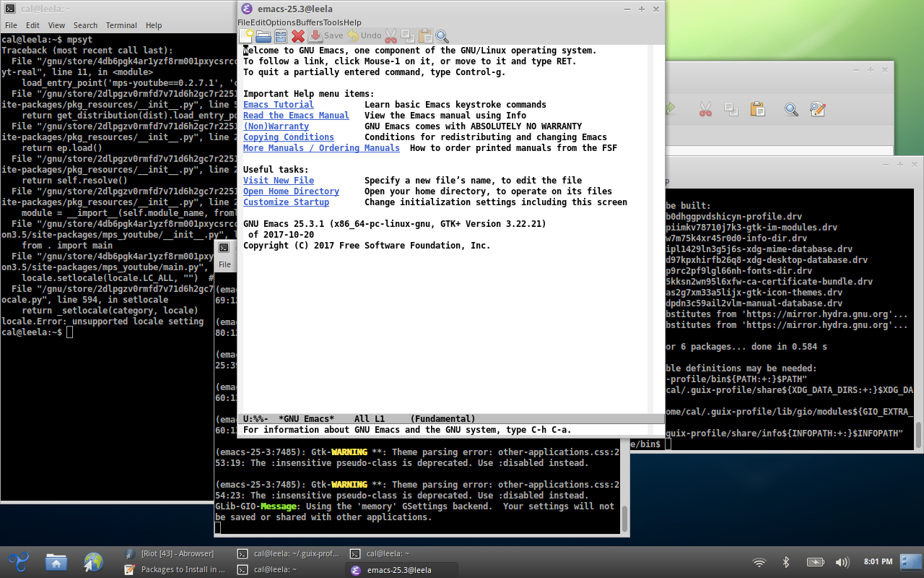
Task: Click the Emacs toolbar search magnifier icon
Action: (x=442, y=35)
